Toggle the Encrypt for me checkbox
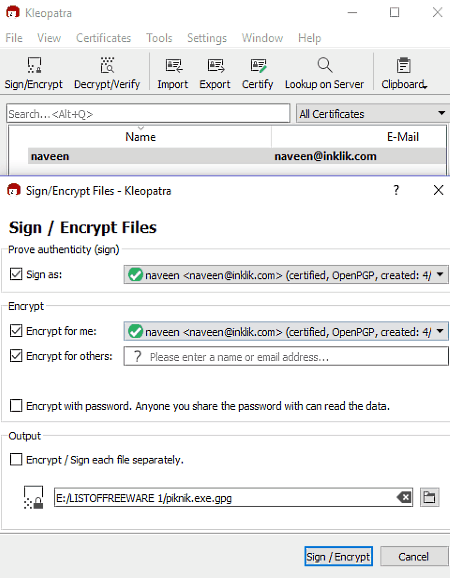Image resolution: width=450 pixels, height=578 pixels. tap(16, 331)
